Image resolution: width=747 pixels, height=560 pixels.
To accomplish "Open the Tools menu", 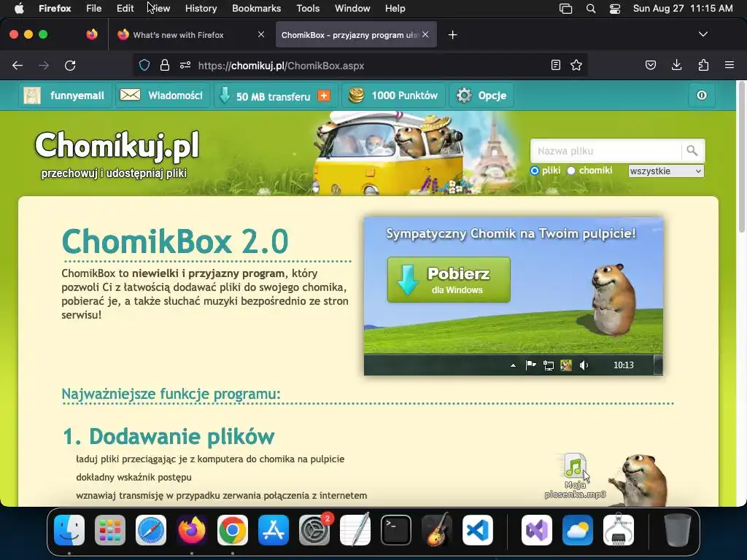I will (308, 8).
